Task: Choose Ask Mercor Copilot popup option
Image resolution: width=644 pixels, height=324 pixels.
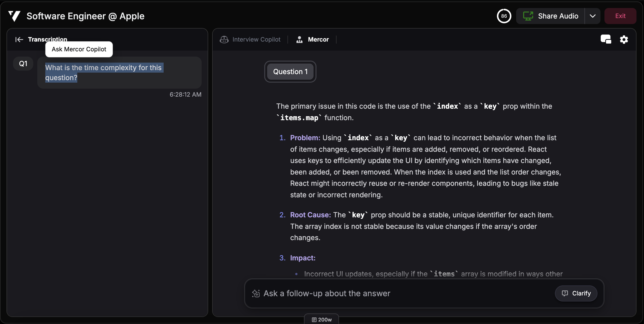Action: coord(79,49)
